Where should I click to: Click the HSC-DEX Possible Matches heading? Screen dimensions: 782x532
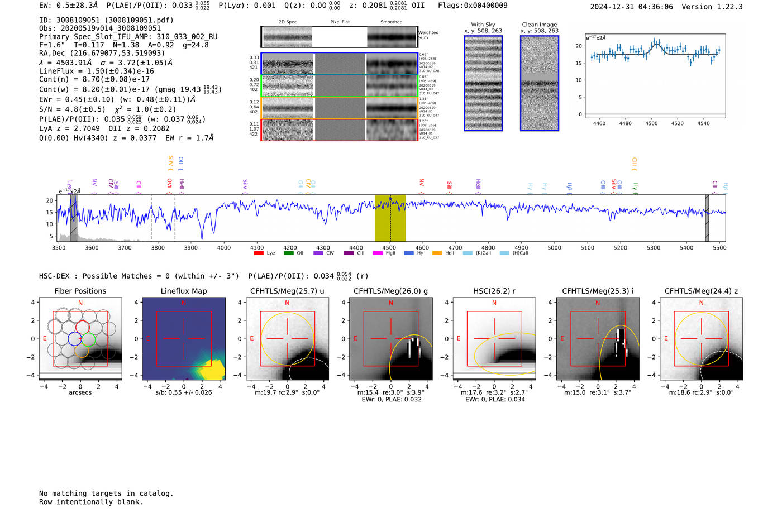coord(139,276)
